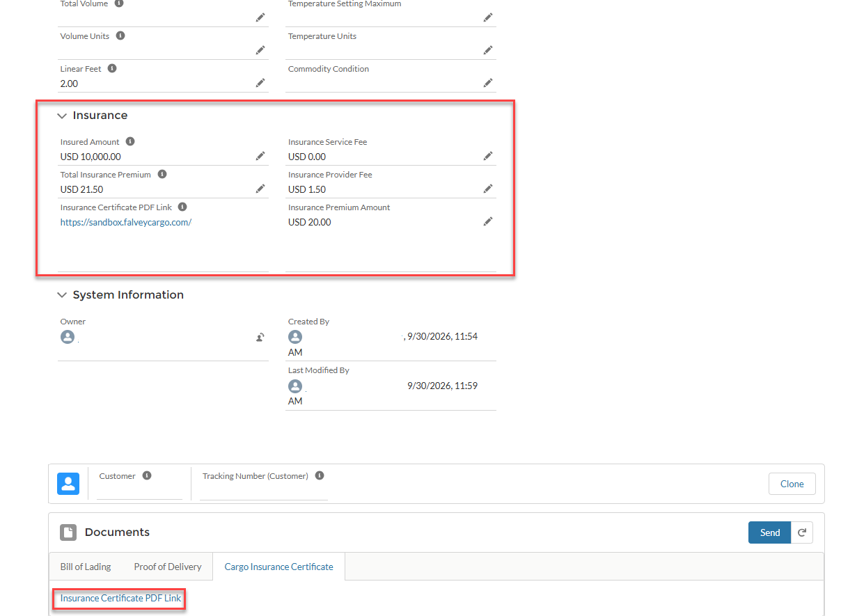Edit Insurance Premium Amount pencil icon
The image size is (841, 616).
(488, 221)
